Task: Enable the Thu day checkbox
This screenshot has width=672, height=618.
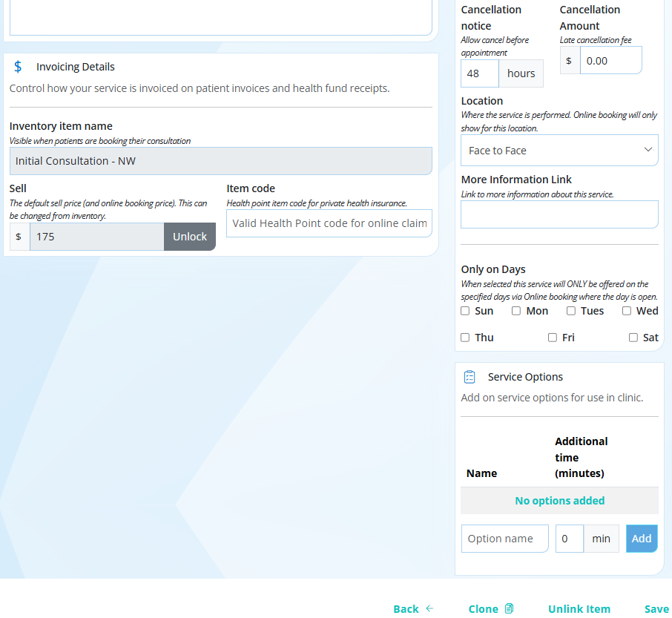Action: [x=465, y=338]
